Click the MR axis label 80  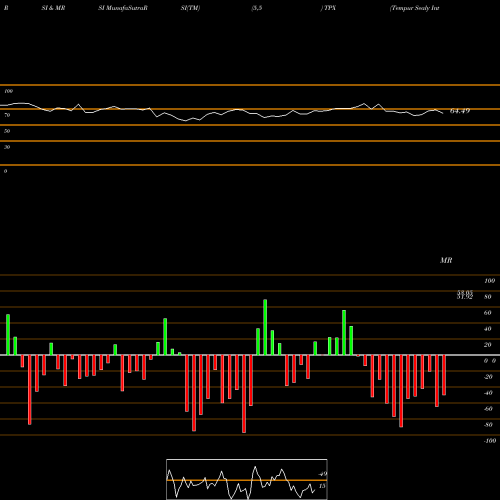[487, 297]
